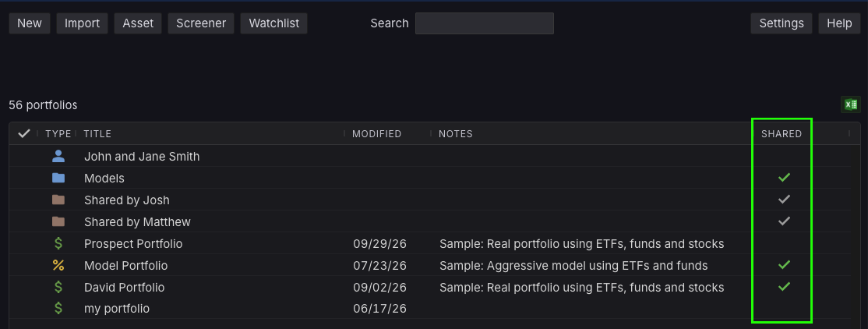Open the Screener
The image size is (868, 329).
click(201, 23)
